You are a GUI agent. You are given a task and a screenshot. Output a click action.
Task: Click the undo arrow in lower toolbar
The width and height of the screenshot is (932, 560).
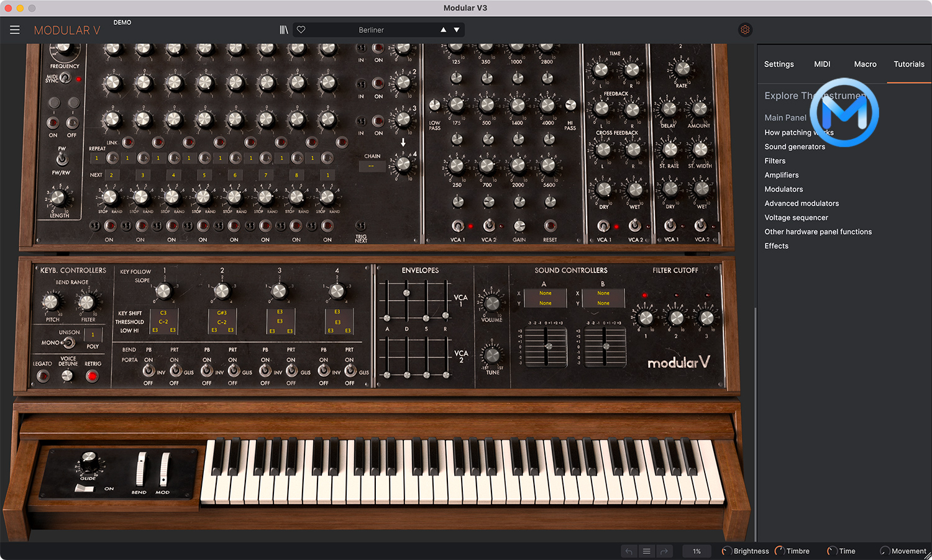coord(629,551)
